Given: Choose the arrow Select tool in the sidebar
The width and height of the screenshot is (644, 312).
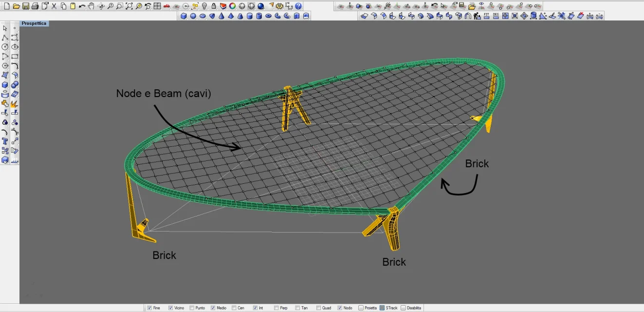Looking at the screenshot, I should click(5, 28).
